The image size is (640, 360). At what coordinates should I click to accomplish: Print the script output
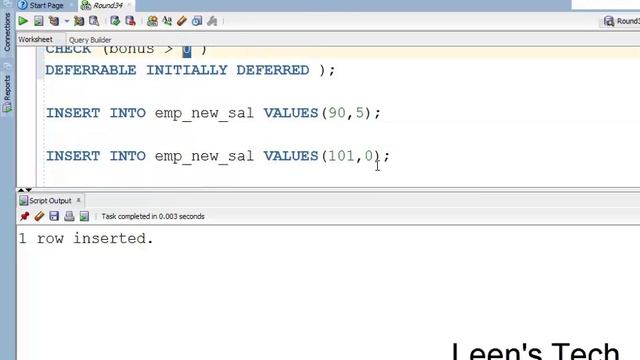click(x=69, y=216)
